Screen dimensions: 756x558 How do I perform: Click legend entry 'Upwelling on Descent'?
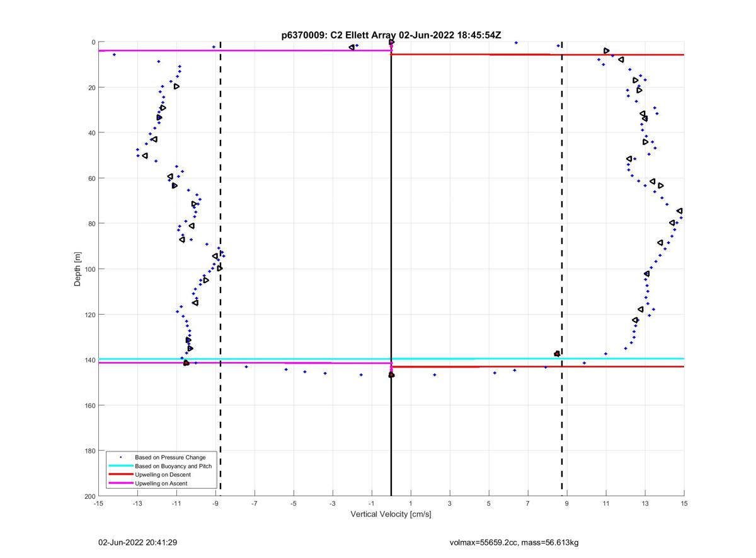[x=164, y=474]
